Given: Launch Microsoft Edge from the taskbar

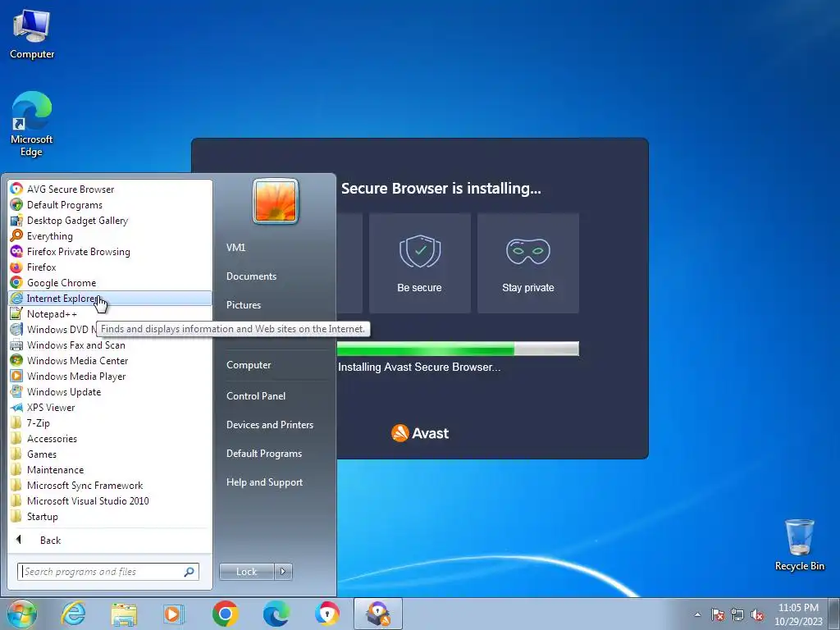Looking at the screenshot, I should coord(276,614).
